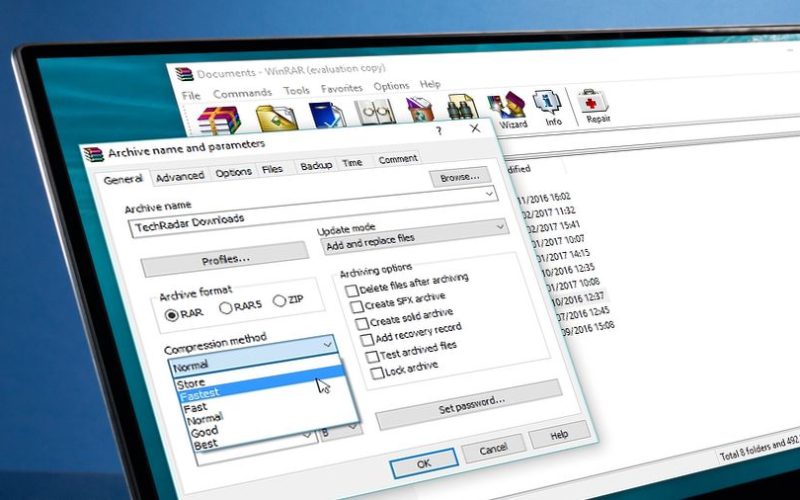The width and height of the screenshot is (800, 500).
Task: Switch to the Advanced tab
Action: [x=180, y=176]
